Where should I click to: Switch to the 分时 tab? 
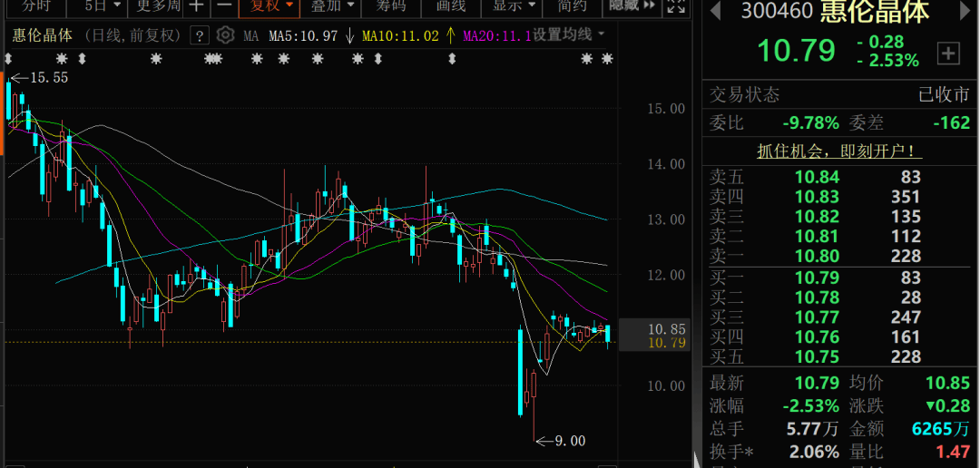[x=34, y=6]
